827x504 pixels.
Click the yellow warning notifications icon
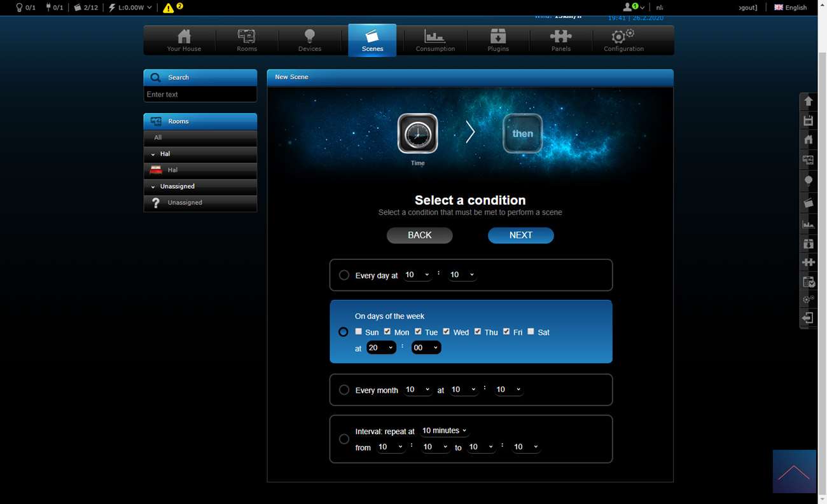tap(169, 8)
